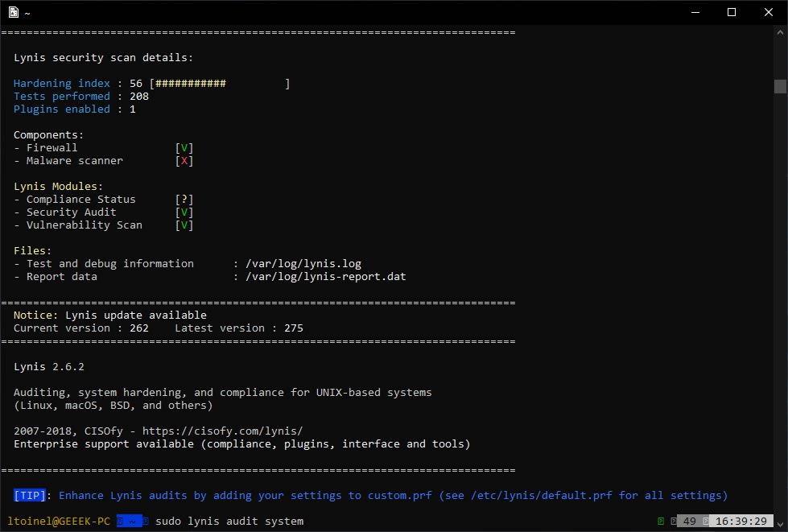Maximize the terminal window
Viewport: 788px width, 532px height.
[x=732, y=12]
